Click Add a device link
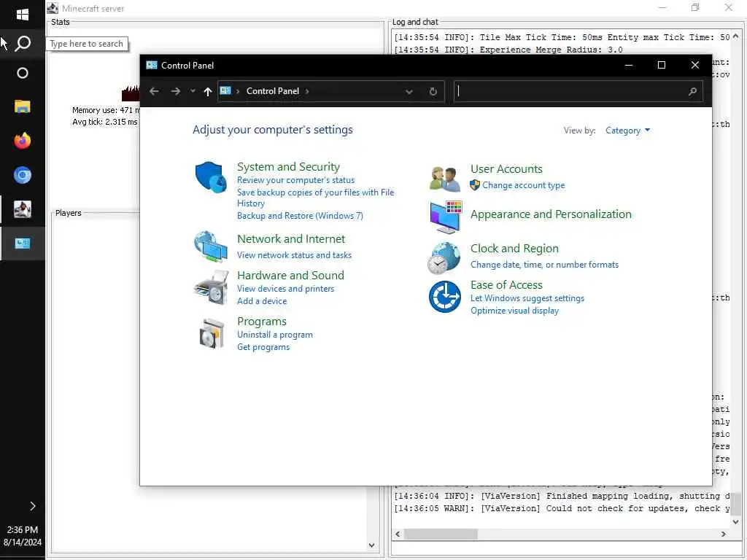Screen dimensions: 747x560 pos(262,301)
